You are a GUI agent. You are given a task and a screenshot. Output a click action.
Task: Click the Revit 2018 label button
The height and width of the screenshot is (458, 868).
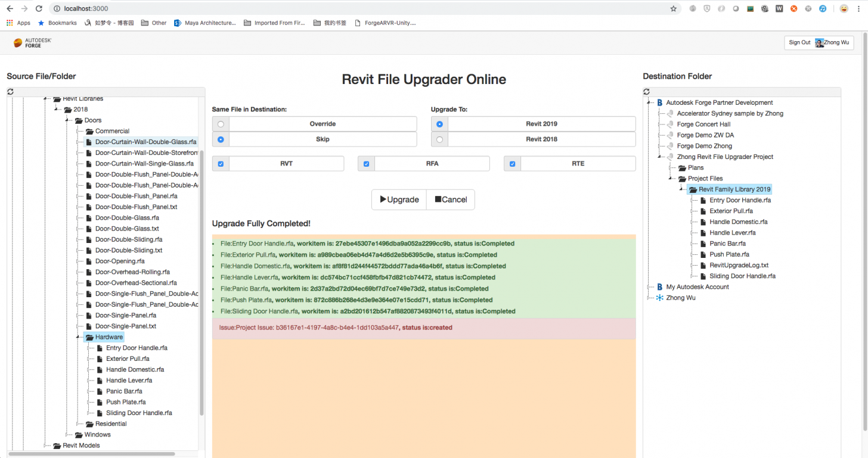click(541, 139)
